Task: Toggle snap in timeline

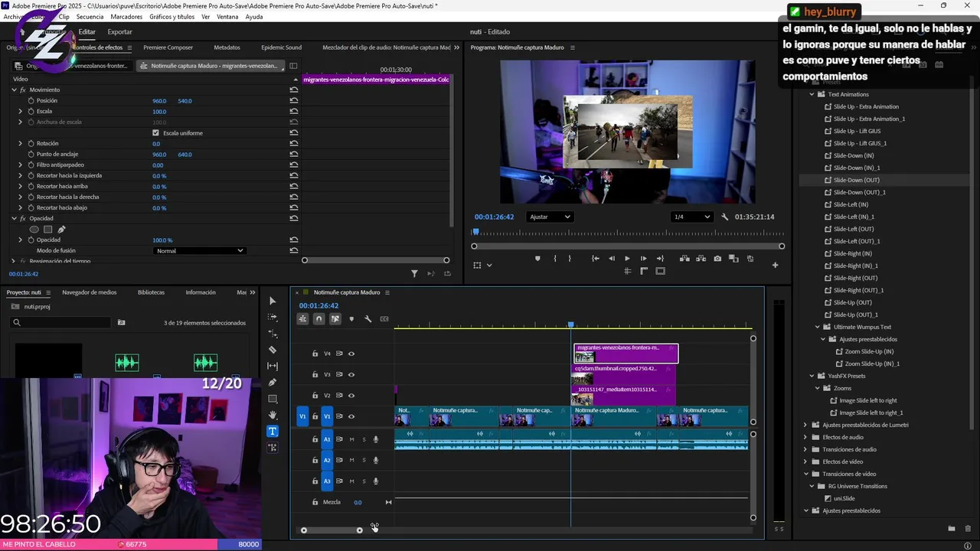Action: [x=319, y=319]
